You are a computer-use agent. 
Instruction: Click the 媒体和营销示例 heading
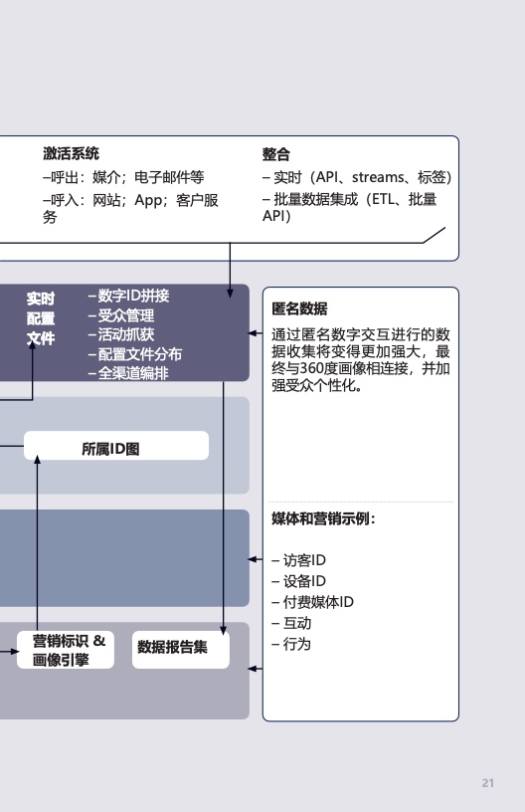[323, 518]
